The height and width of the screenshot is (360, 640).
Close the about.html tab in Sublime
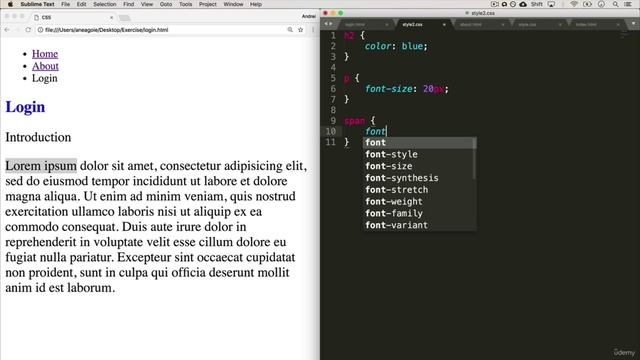(x=502, y=24)
